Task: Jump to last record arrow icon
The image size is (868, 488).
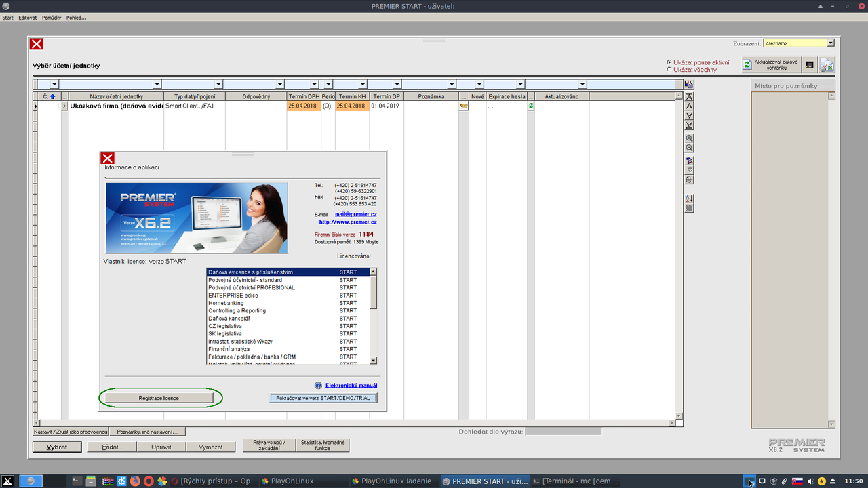Action: pos(689,125)
